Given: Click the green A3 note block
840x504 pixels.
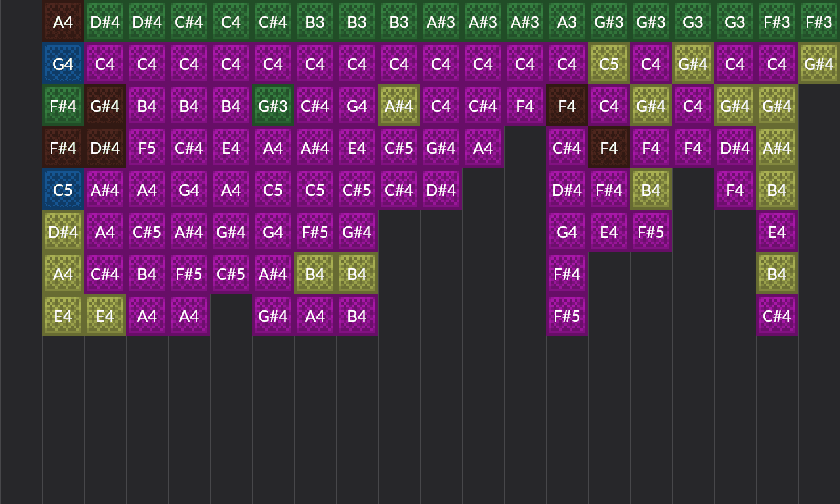Looking at the screenshot, I should (567, 22).
